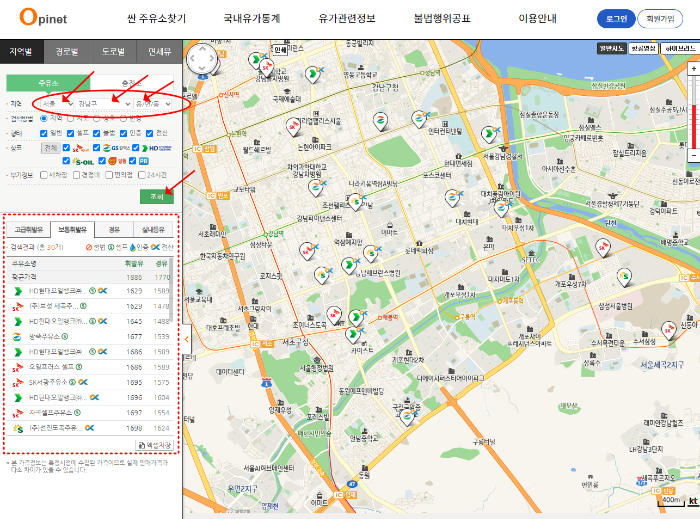Screen dimensions: 700x519
Task: Open 불법행위공표 in top menu
Action: coord(442,19)
